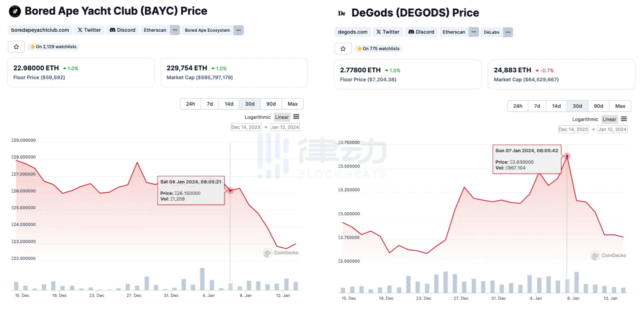Expand more options beside BAYC Etherscan
644x312 pixels.
[x=175, y=30]
